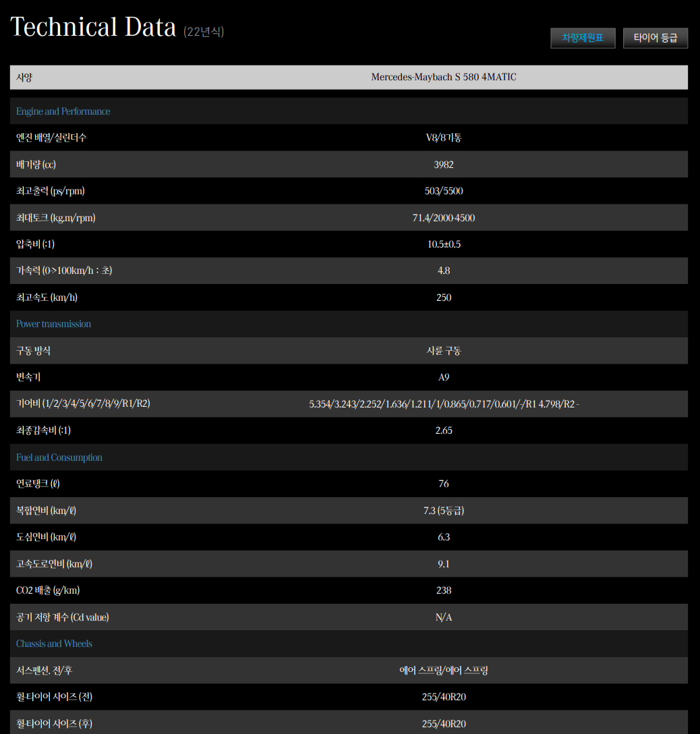The image size is (700, 734).
Task: Open the 차량제원표 tab
Action: [x=583, y=38]
